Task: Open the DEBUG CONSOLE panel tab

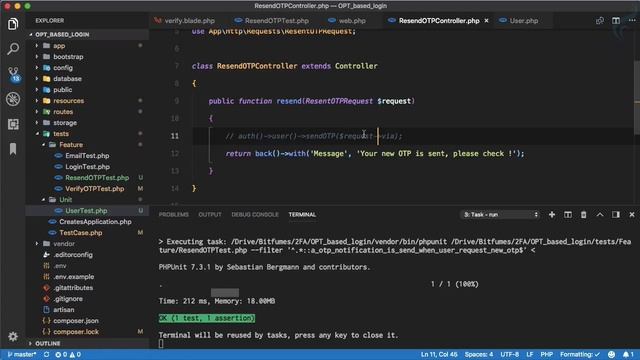Action: pyautogui.click(x=255, y=215)
